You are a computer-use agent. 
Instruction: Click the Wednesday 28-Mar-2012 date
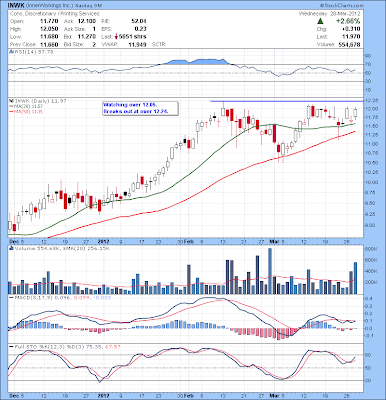(x=329, y=14)
